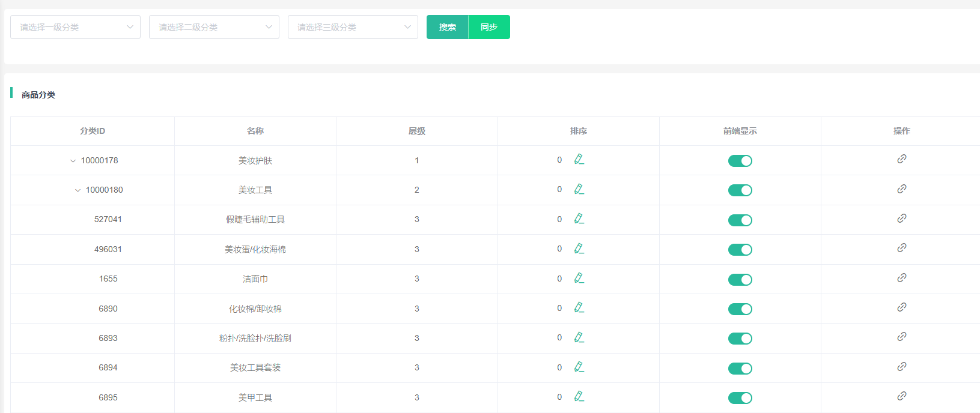Switch off frontend display for 化妆棉/卸妆棉
This screenshot has height=413, width=980.
(x=740, y=309)
